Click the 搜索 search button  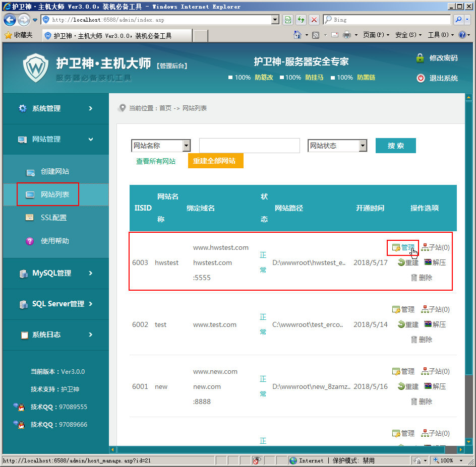(x=395, y=146)
